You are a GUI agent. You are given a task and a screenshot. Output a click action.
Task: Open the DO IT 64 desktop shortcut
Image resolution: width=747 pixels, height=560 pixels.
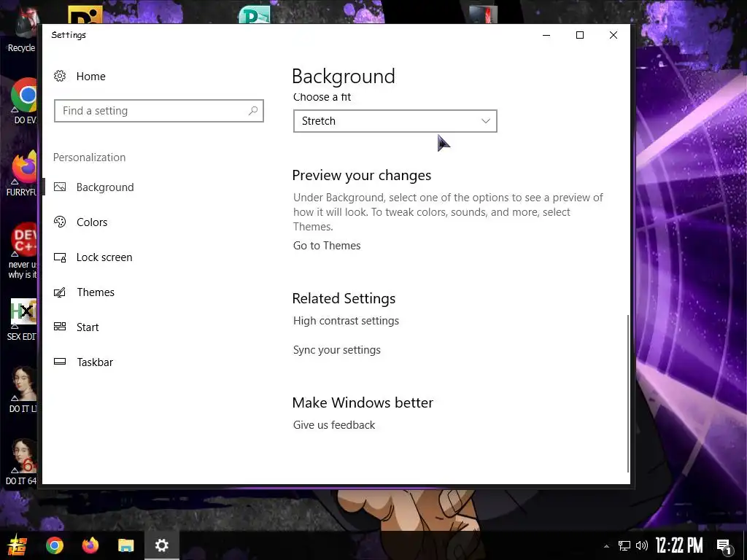(21, 462)
